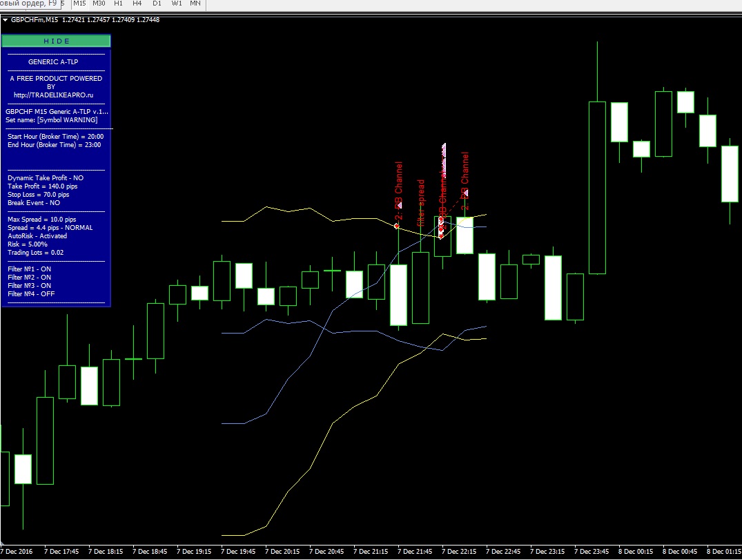Set the chart to MN monthly timeframe
Viewport: 742px width, 560px height.
[195, 3]
